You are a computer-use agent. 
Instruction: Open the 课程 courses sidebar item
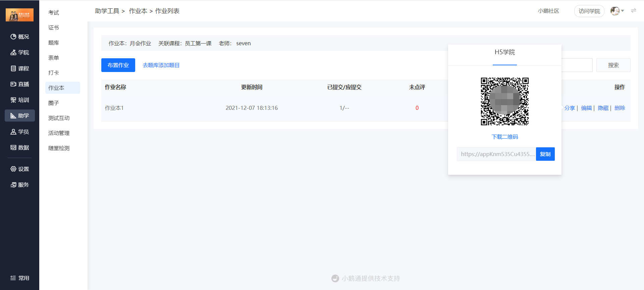[x=19, y=68]
